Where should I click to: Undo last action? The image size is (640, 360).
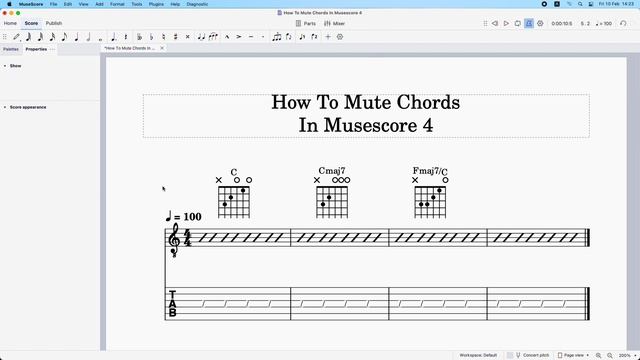coord(623,23)
